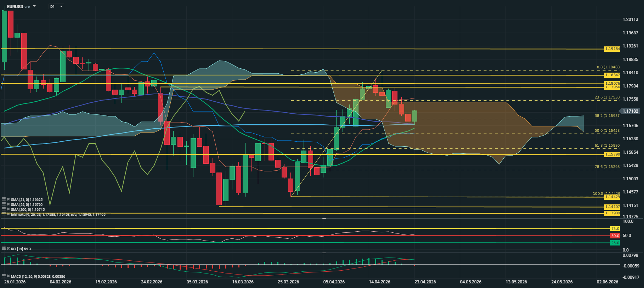644x288 pixels.
Task: Close the MACD indicator panel
Action: (x=8, y=276)
